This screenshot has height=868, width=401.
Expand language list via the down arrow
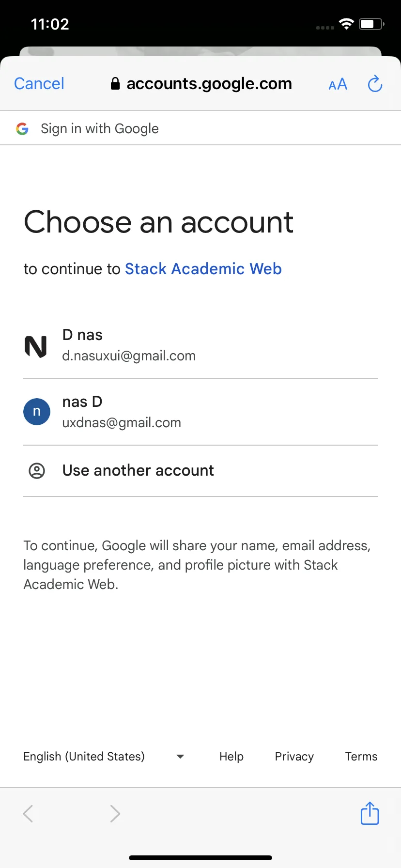180,757
